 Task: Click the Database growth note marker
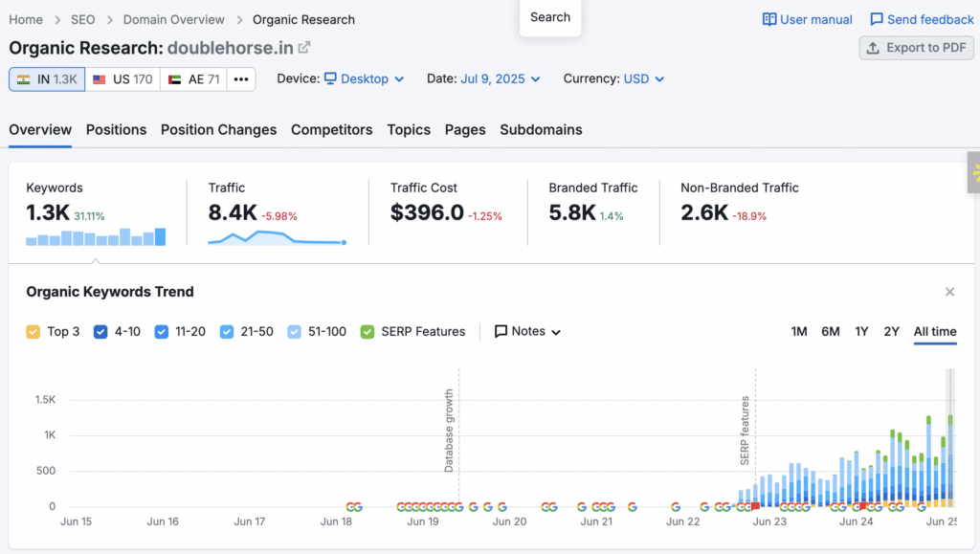[449, 431]
